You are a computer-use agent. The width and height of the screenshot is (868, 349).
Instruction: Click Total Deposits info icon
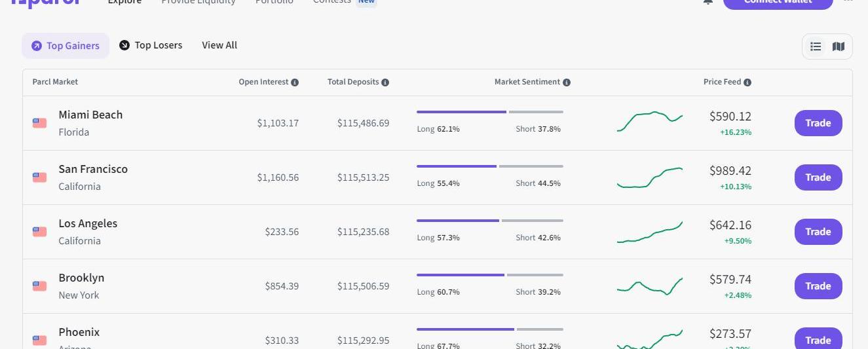point(385,83)
